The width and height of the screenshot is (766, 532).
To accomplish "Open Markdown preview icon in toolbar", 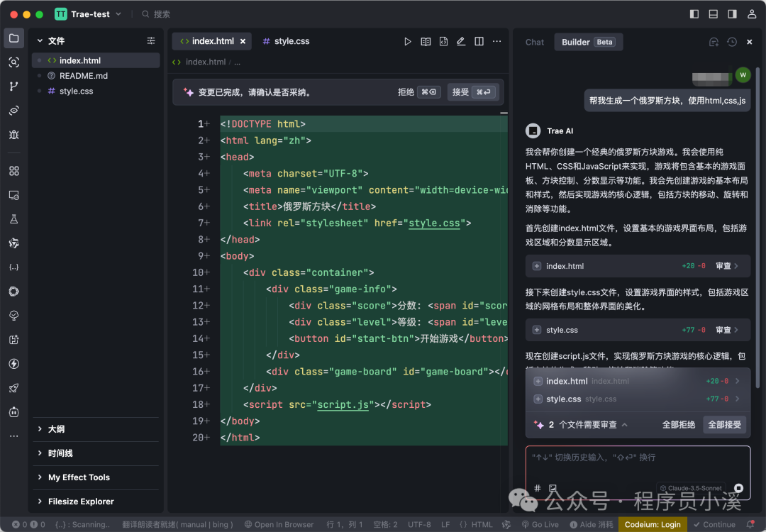I will click(x=426, y=41).
